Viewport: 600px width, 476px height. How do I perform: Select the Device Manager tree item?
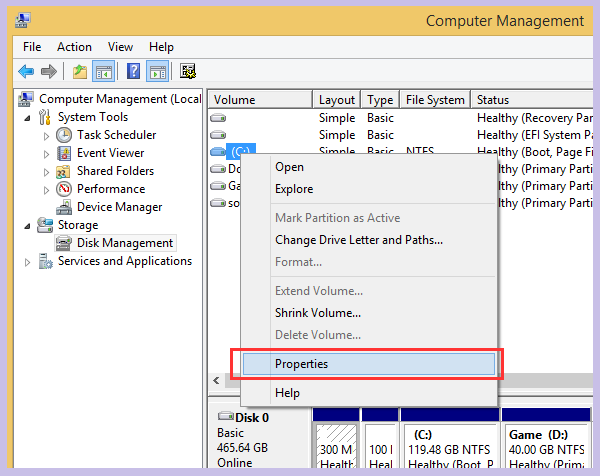pos(119,207)
